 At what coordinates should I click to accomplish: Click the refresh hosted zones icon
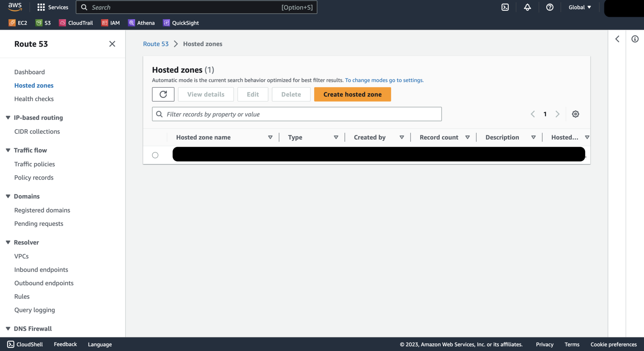pos(163,94)
